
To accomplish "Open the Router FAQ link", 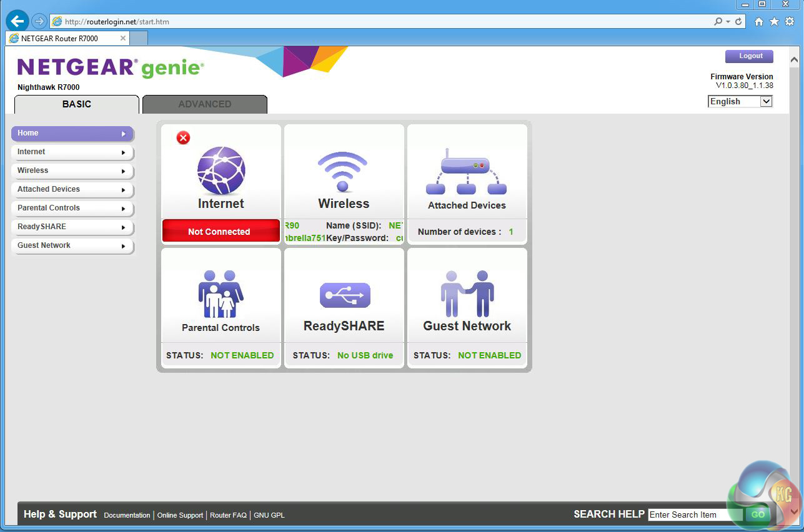I will (228, 515).
